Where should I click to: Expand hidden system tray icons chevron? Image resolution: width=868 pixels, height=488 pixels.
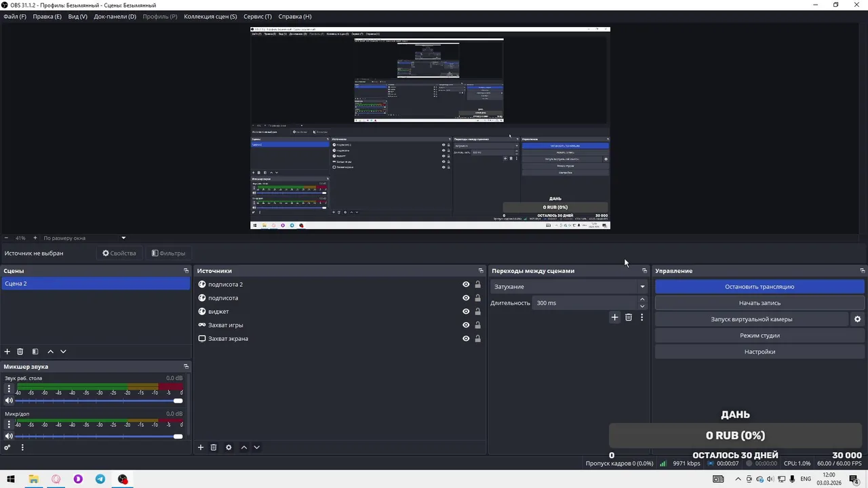click(x=738, y=479)
